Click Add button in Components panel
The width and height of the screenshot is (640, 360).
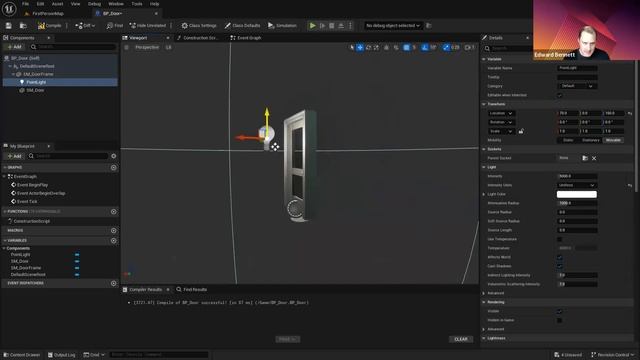[x=15, y=47]
